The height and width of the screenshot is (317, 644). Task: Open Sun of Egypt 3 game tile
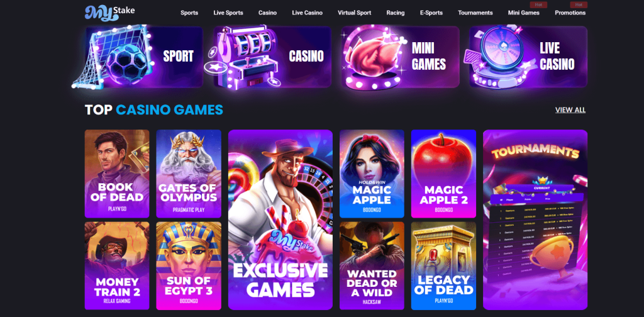point(189,265)
